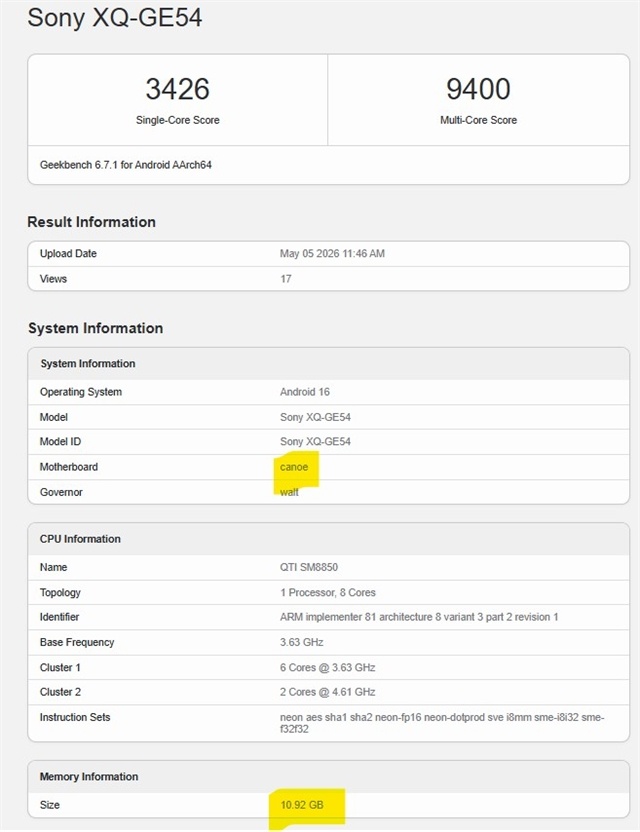
Task: Select the 1 Processor, 8 Cores value
Action: pos(328,592)
